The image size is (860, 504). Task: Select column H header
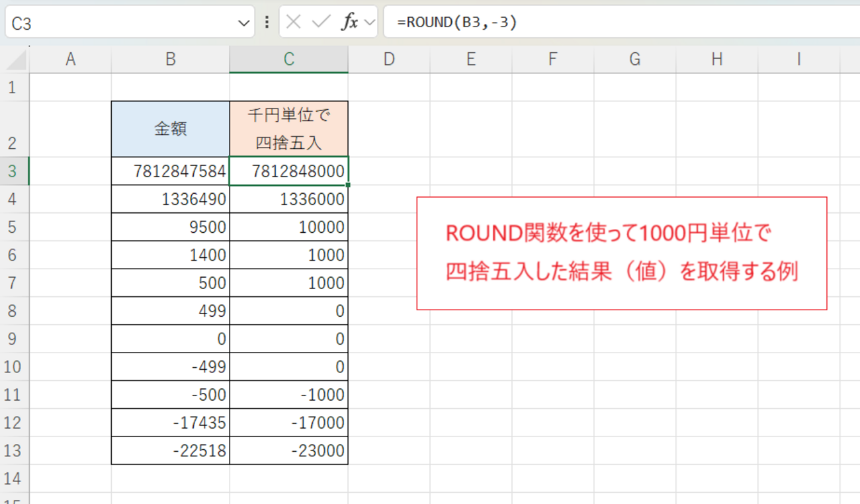click(717, 60)
